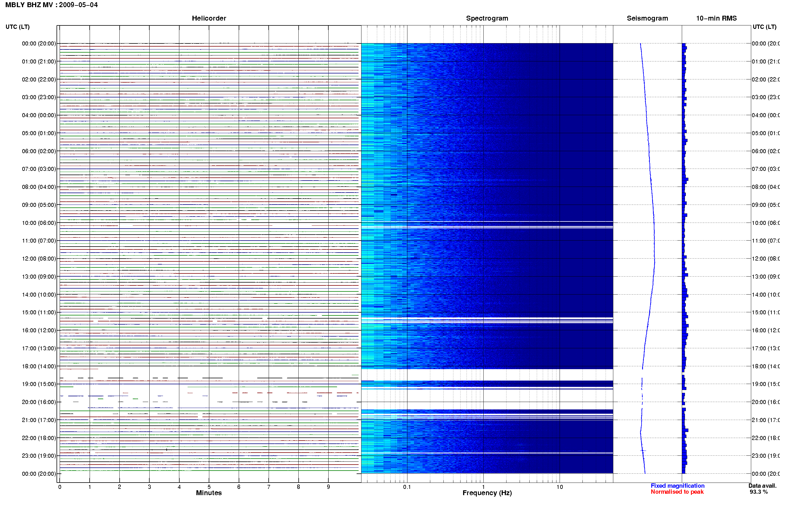The image size is (812, 508).
Task: Select the Spectrogram panel heading
Action: click(x=487, y=19)
